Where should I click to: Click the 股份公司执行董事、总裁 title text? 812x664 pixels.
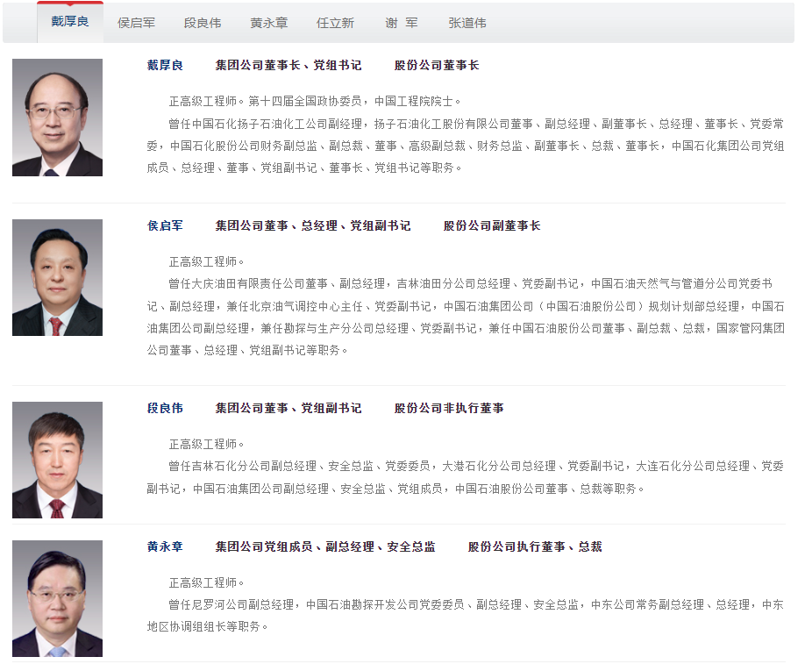point(534,546)
